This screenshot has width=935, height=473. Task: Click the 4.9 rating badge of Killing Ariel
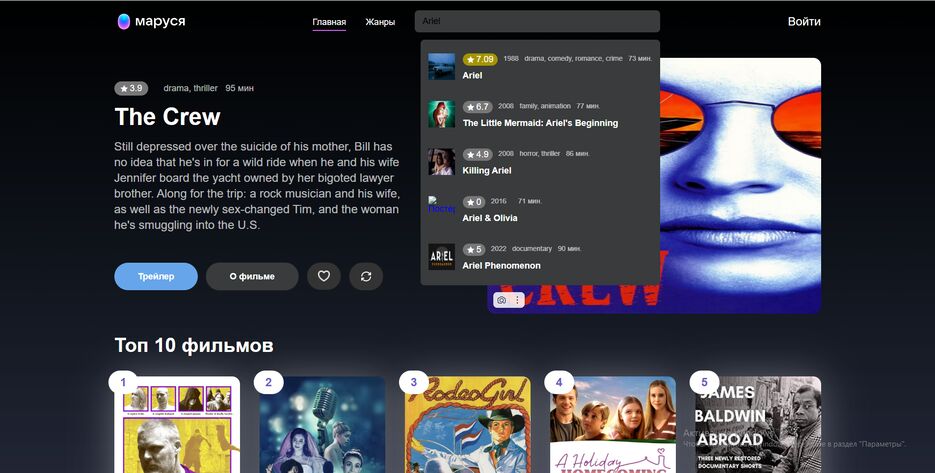(478, 154)
